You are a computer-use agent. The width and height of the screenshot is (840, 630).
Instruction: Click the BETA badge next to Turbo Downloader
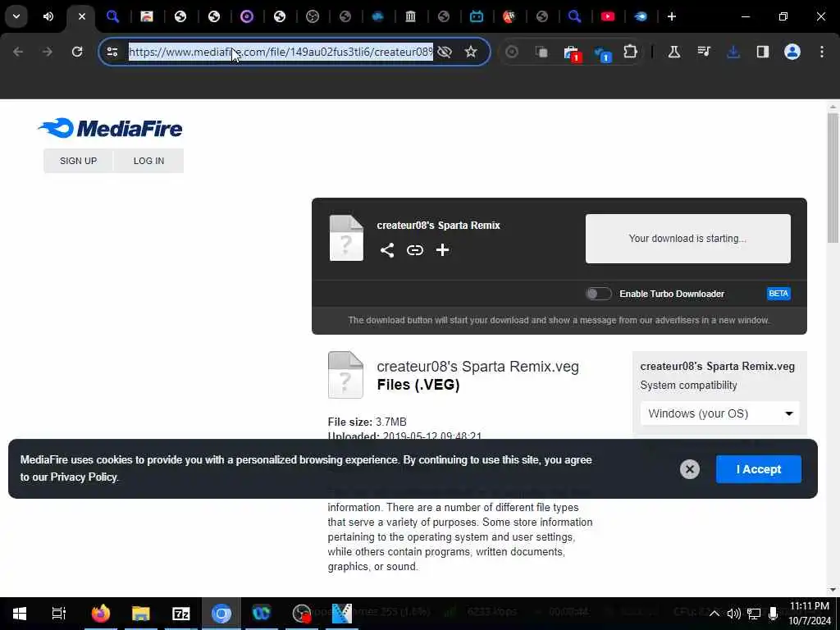[x=778, y=294]
